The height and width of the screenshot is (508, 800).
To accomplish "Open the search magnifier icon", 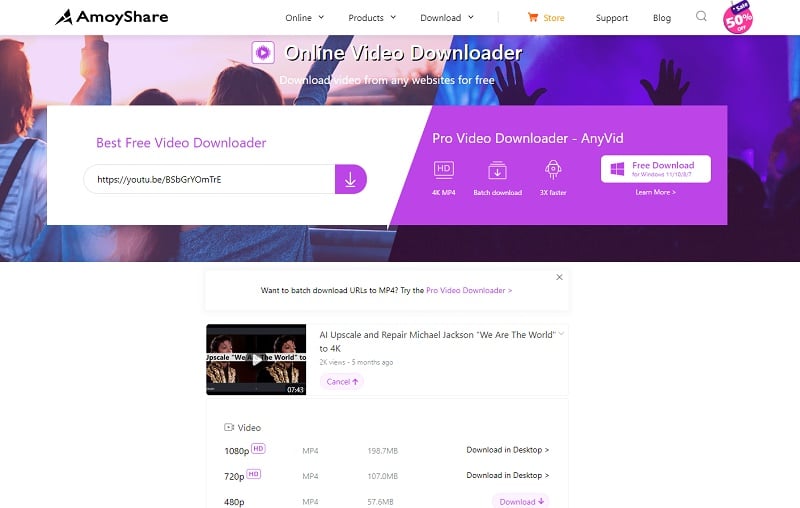I will click(702, 16).
